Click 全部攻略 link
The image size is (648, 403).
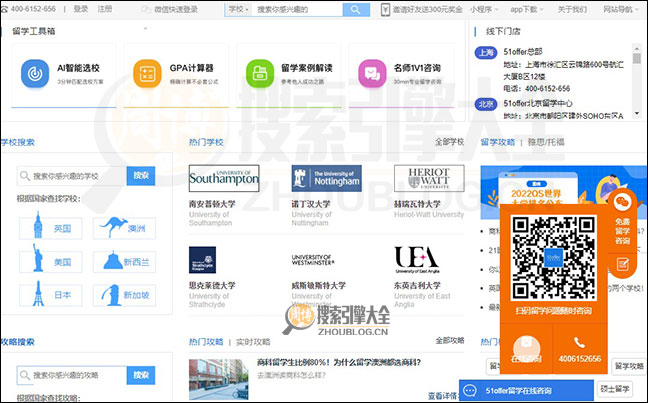click(450, 341)
